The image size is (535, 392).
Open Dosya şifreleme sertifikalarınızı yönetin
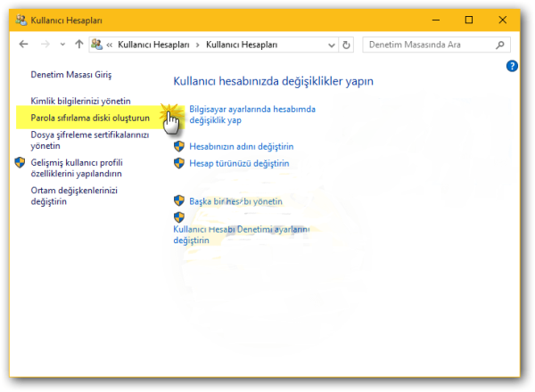90,140
